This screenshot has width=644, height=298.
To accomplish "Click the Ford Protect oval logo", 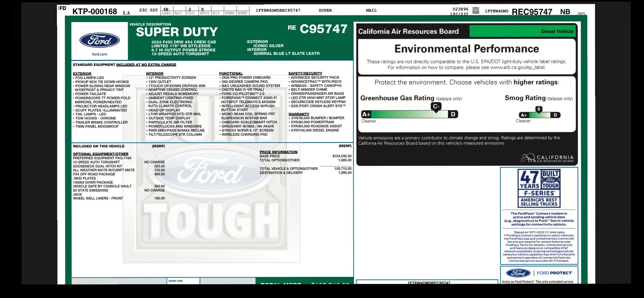I will click(518, 273).
